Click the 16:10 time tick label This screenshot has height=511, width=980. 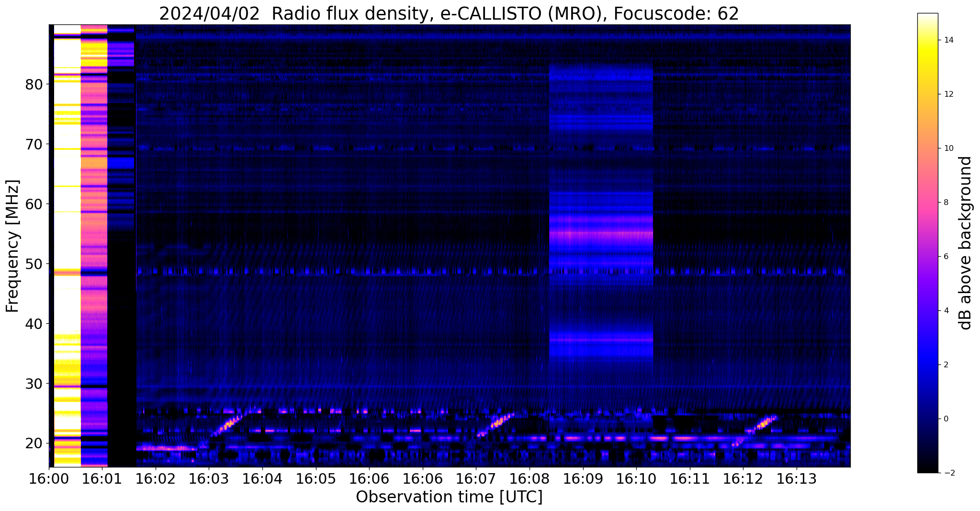point(636,478)
